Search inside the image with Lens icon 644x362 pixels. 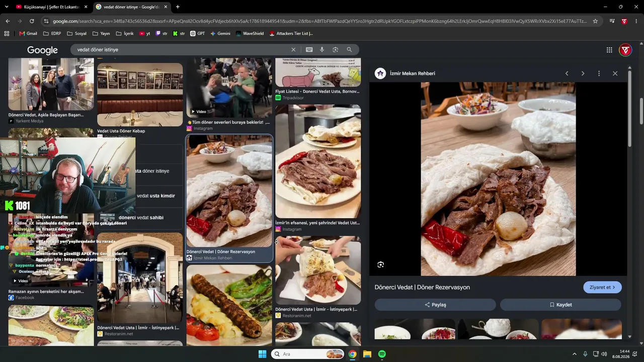point(380,264)
